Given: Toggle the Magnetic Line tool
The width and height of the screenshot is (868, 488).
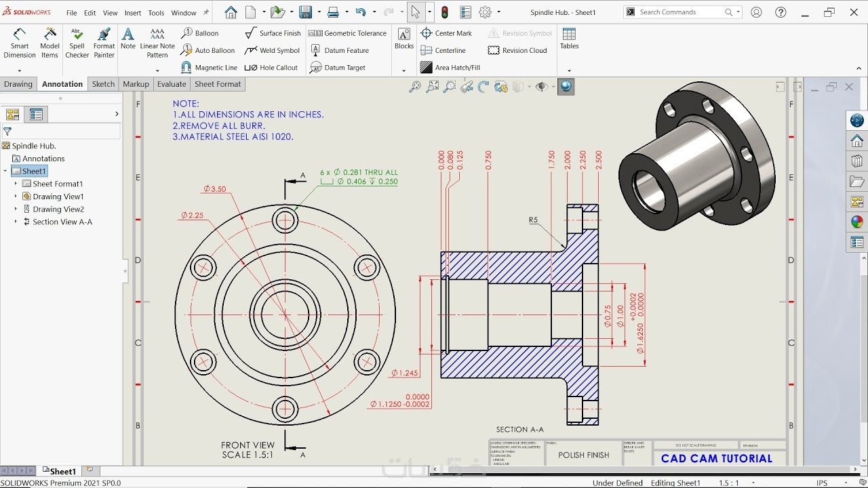Looking at the screenshot, I should pos(209,68).
